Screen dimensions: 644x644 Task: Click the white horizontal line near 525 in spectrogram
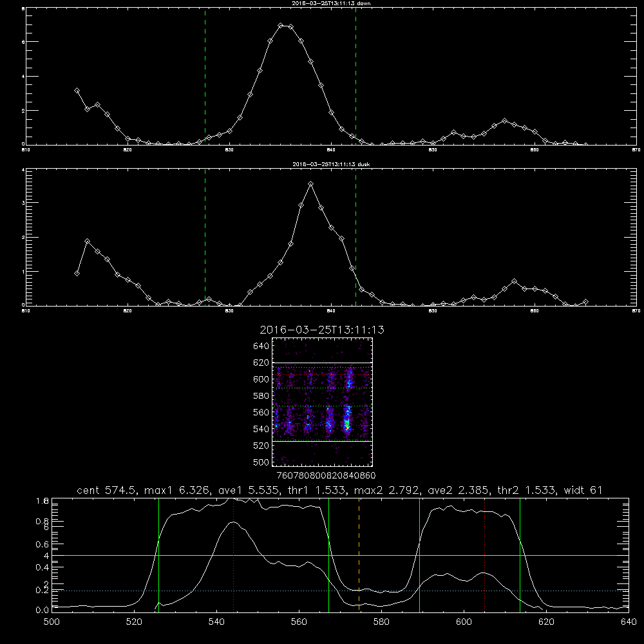point(322,442)
